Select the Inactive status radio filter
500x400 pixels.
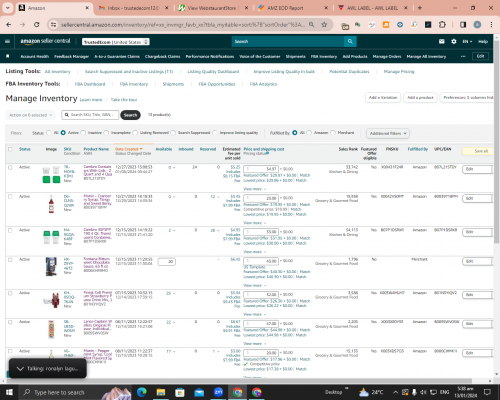coord(83,133)
